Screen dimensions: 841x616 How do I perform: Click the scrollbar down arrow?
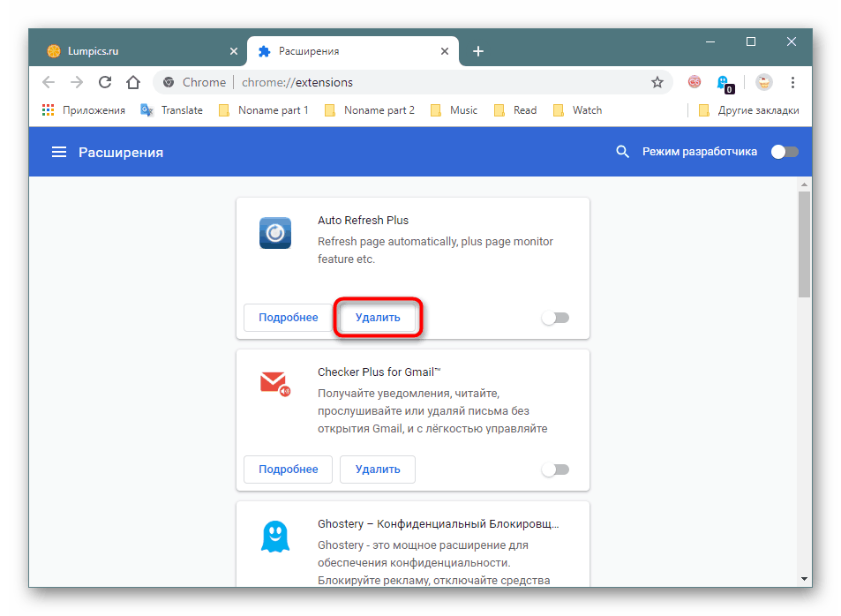(804, 578)
